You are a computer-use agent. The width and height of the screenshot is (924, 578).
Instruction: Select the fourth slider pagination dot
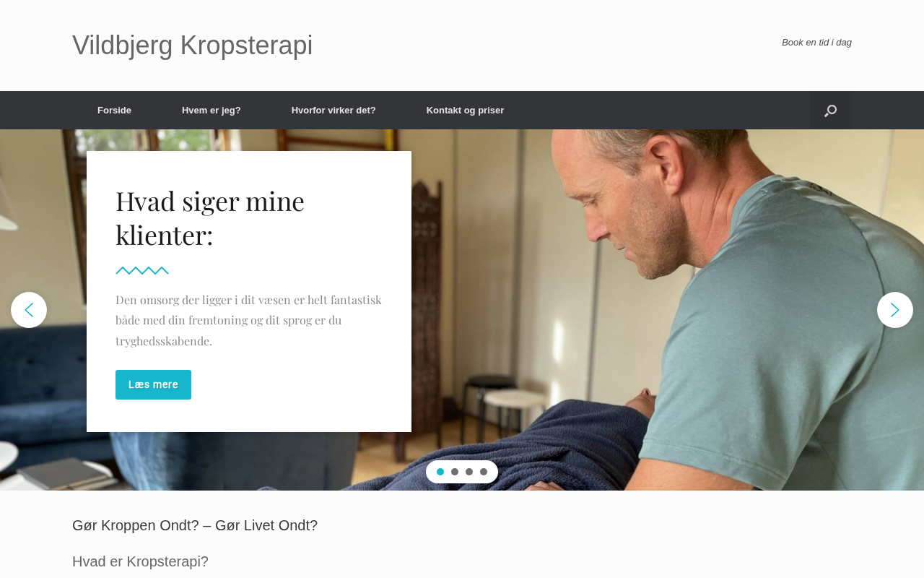point(484,472)
